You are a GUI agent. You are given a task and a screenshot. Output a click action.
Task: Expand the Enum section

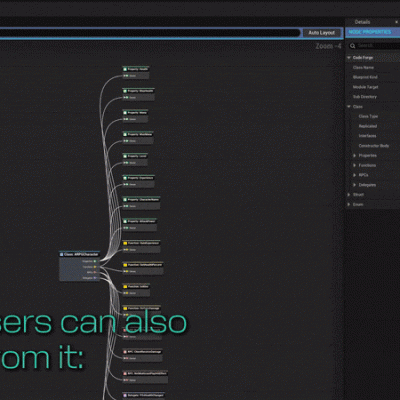point(349,204)
